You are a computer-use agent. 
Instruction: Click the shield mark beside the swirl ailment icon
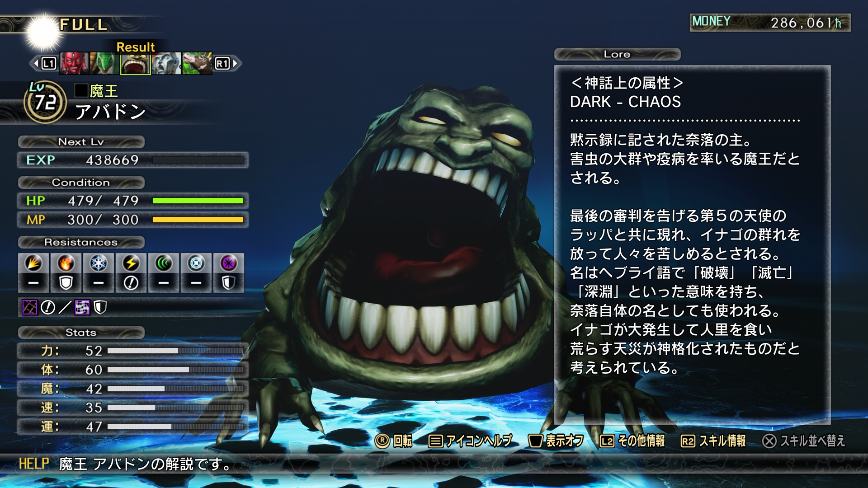pos(100,308)
